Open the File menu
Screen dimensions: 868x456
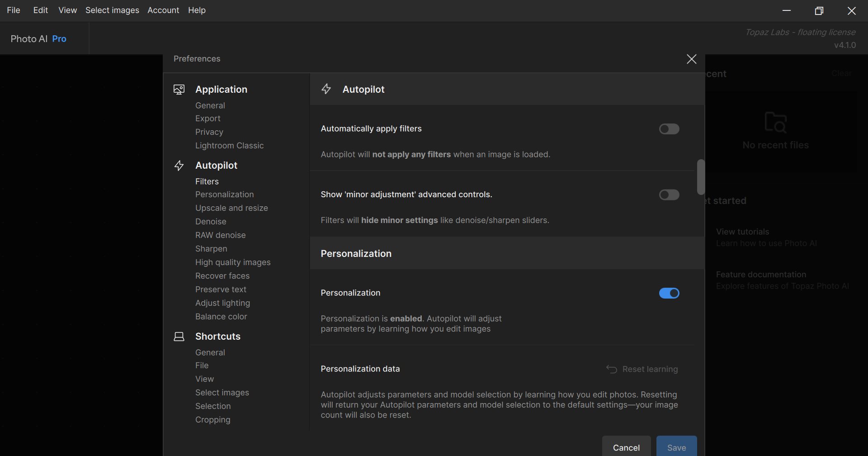point(14,10)
